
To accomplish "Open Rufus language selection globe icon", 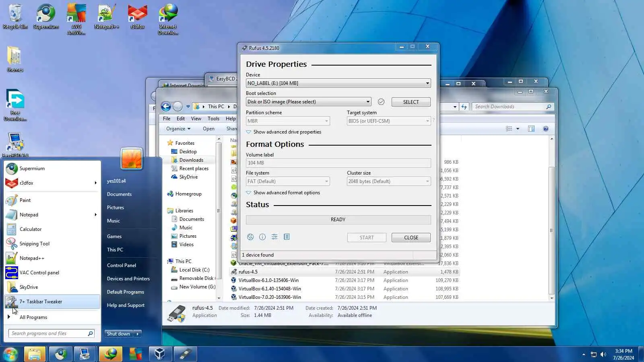I will (250, 237).
